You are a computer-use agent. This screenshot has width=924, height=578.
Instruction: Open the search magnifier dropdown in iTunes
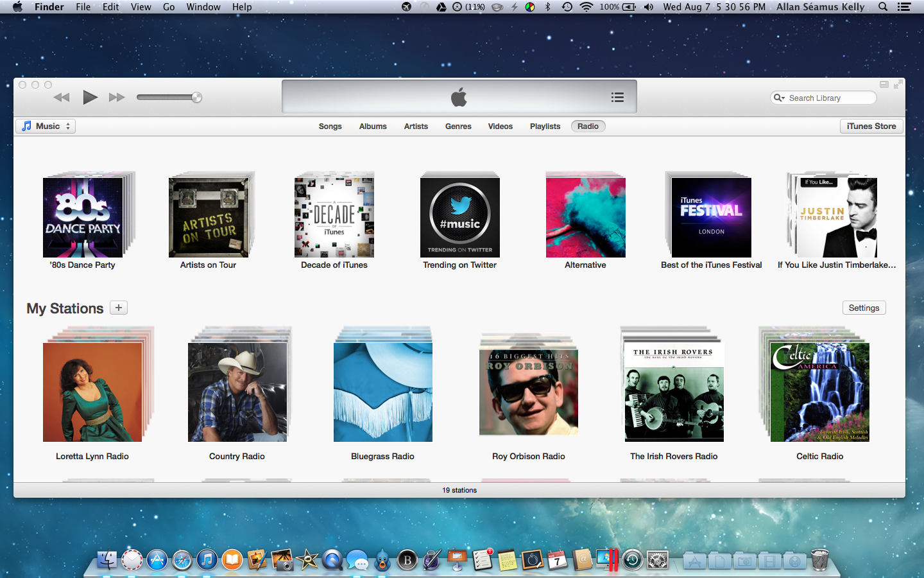point(780,98)
